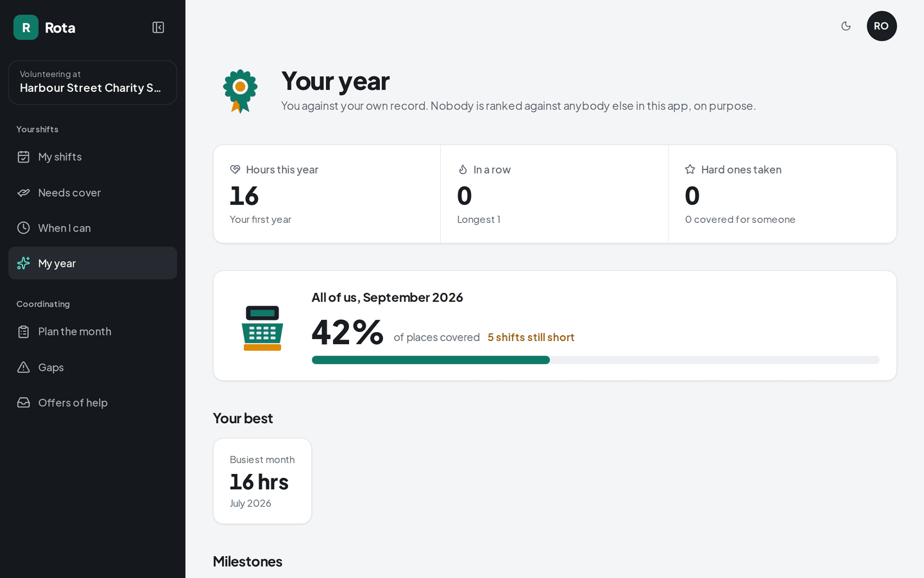Click the Your shifts section label

pyautogui.click(x=37, y=130)
